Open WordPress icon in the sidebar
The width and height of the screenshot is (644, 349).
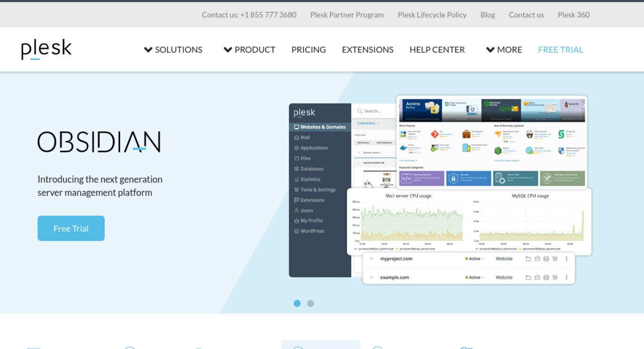click(297, 231)
